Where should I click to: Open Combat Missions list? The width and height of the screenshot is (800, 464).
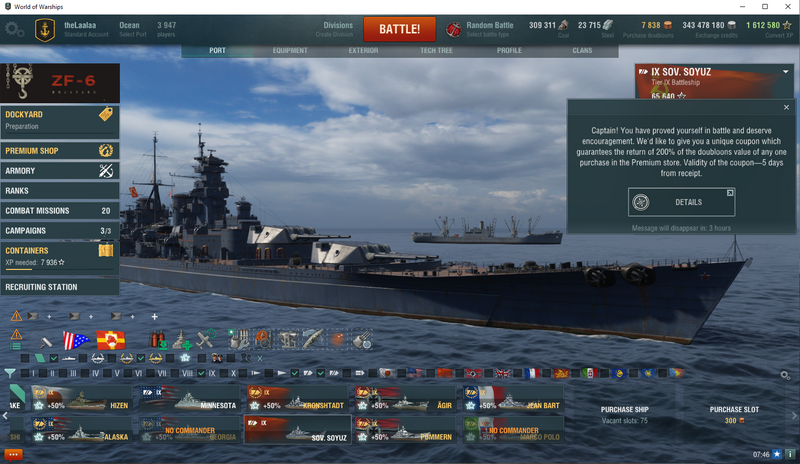coord(60,210)
